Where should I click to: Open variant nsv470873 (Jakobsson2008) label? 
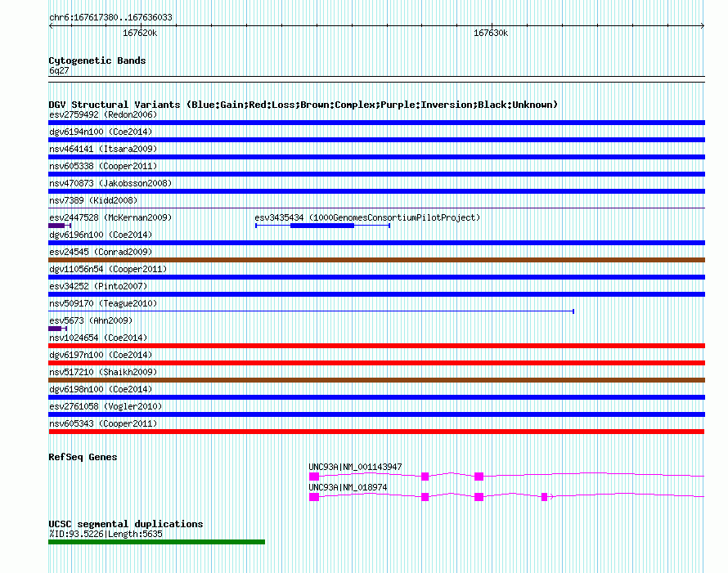point(110,183)
